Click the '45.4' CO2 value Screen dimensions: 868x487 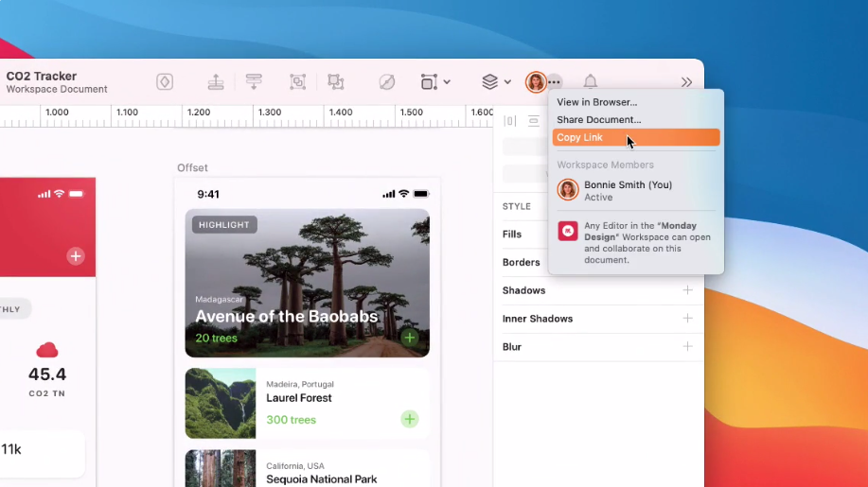pos(47,374)
